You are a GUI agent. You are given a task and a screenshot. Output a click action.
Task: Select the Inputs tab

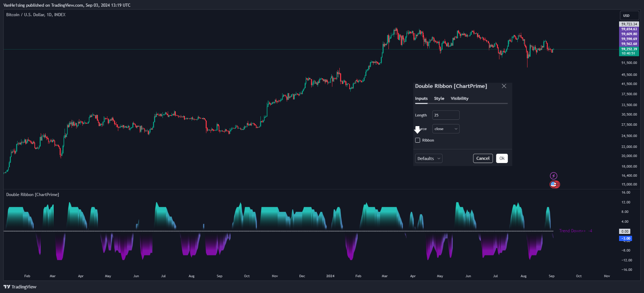click(421, 98)
